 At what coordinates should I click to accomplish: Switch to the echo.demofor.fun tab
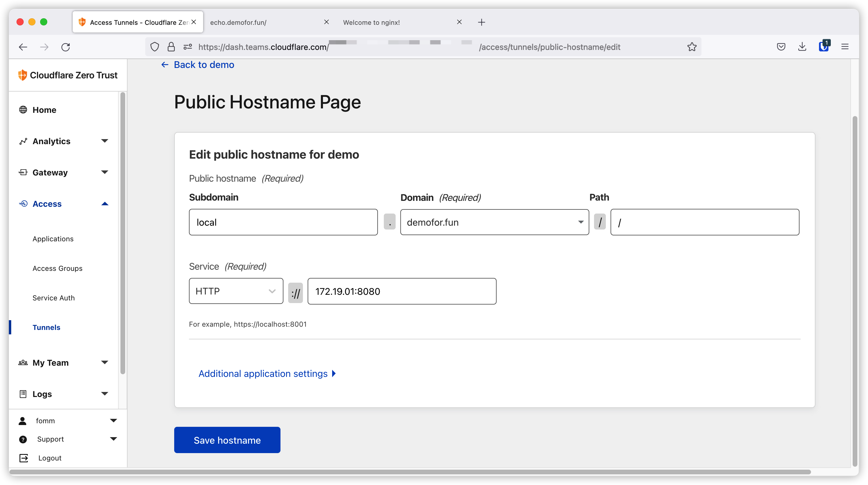pos(263,22)
